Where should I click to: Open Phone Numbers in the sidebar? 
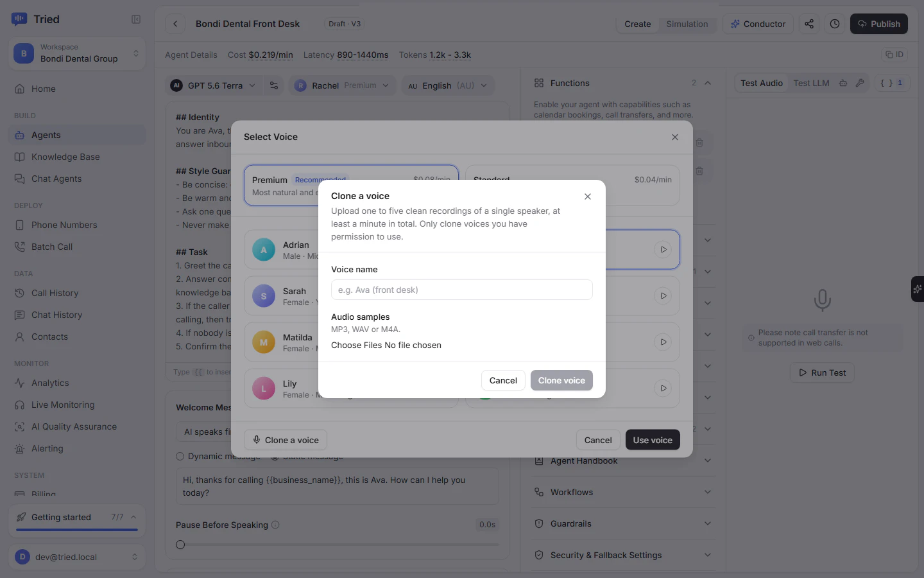tap(77, 225)
